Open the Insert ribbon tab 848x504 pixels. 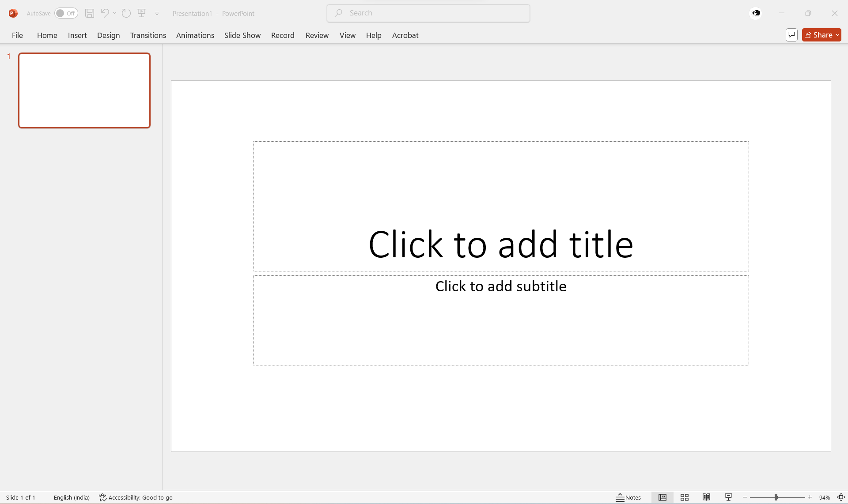pyautogui.click(x=77, y=35)
